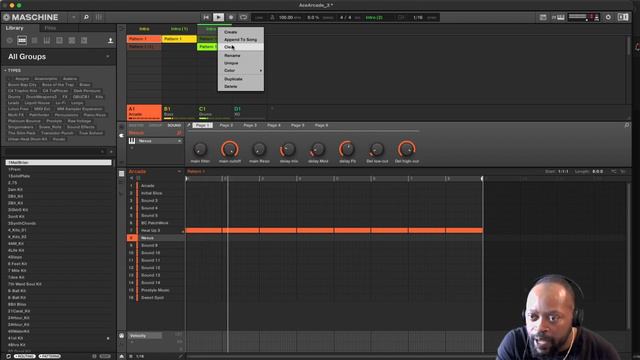This screenshot has width=640, height=360.
Task: Select the Sound Effects type tag
Action: [x=81, y=127]
